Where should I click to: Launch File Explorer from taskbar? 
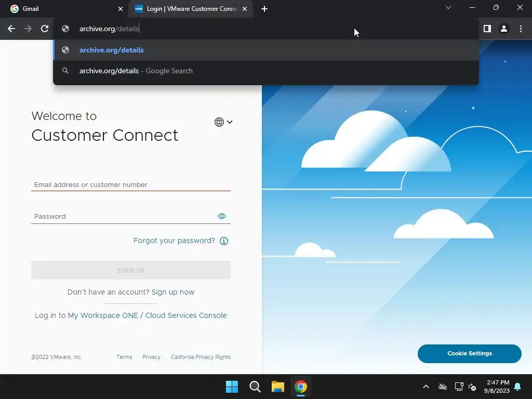pos(278,387)
